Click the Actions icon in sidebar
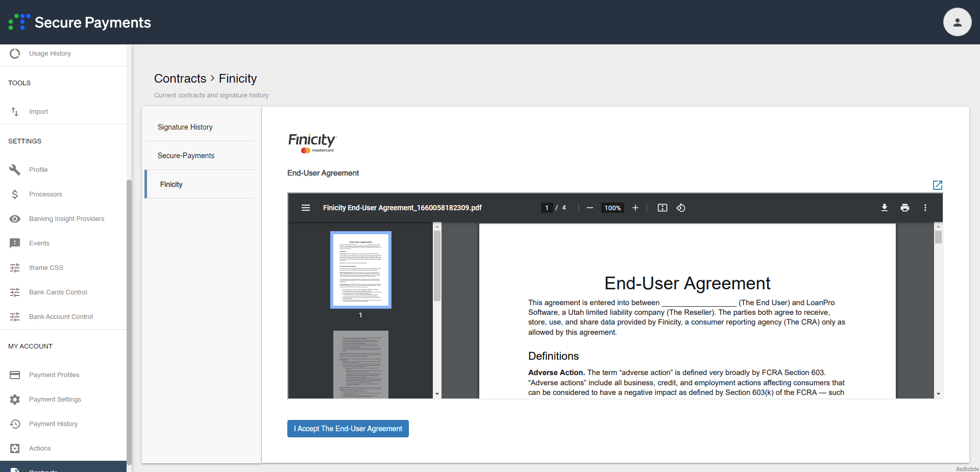Screen dimensions: 980x472 [15, 449]
